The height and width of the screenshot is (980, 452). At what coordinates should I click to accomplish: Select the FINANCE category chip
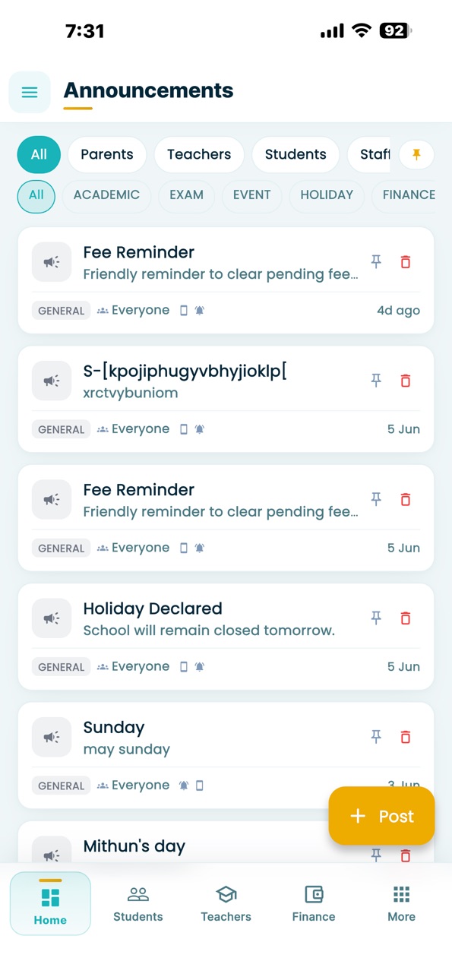click(x=409, y=195)
